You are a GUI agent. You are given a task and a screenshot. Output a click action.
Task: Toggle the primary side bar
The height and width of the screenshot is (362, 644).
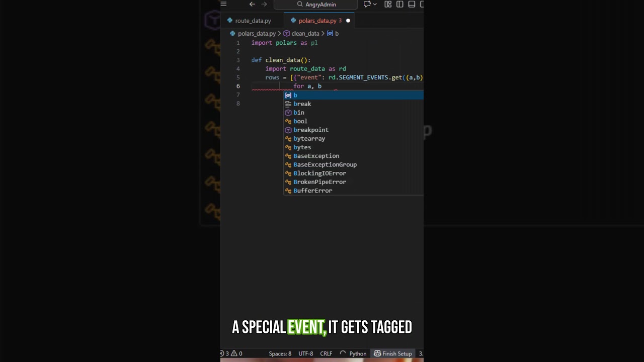(400, 4)
